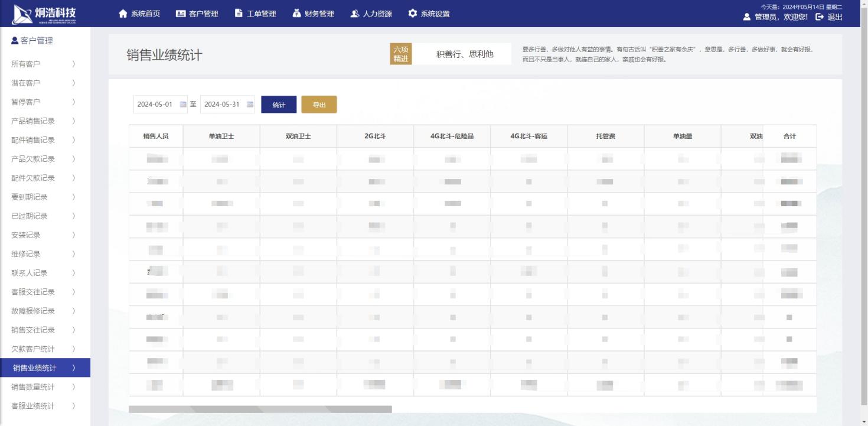Click the horizontal table scrollbar

click(x=260, y=409)
